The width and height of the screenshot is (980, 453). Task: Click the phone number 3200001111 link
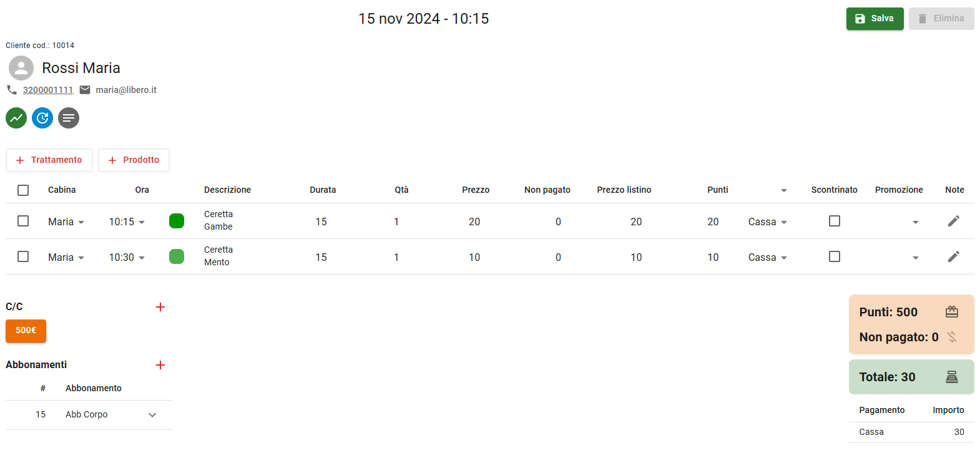[x=48, y=90]
